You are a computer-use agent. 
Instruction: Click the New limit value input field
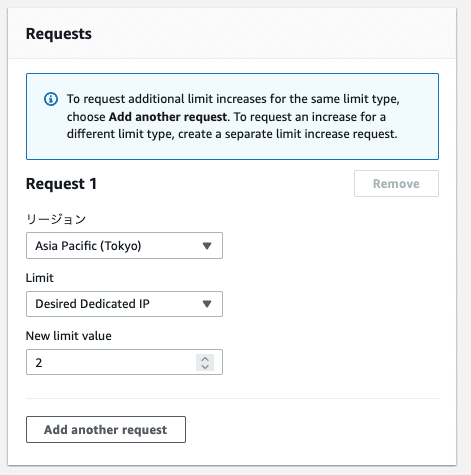tap(124, 362)
